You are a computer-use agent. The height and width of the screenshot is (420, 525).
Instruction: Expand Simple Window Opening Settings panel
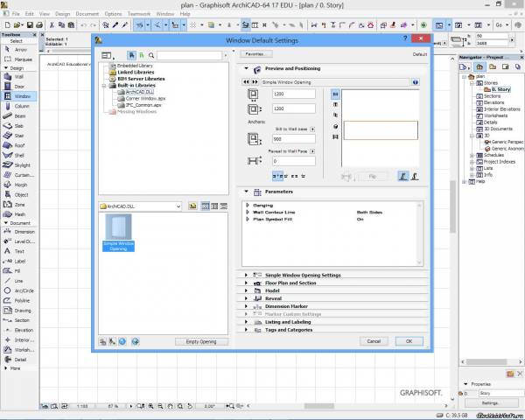point(246,275)
